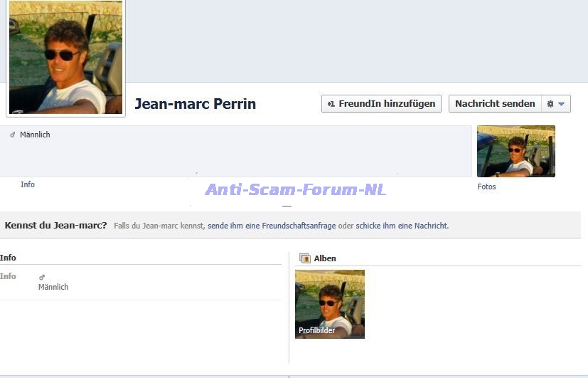This screenshot has width=588, height=378.
Task: Click the 'Kennst du Jean-marc?' heading
Action: [x=55, y=226]
